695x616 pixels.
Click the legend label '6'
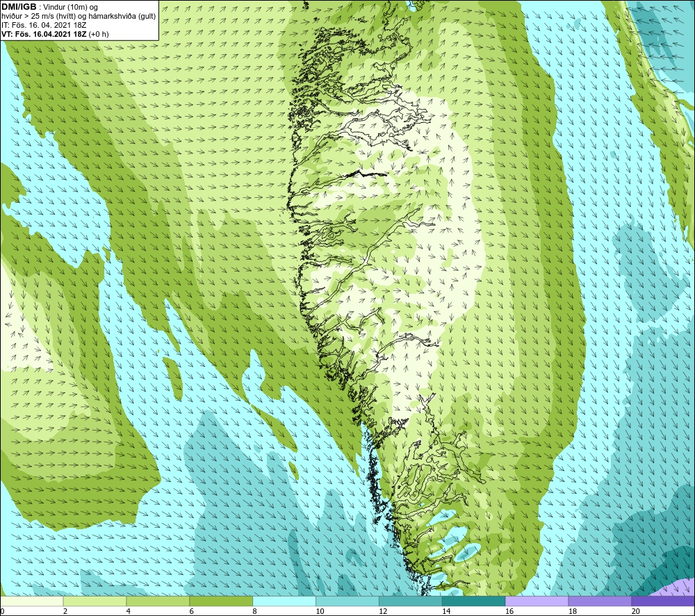pos(192,612)
